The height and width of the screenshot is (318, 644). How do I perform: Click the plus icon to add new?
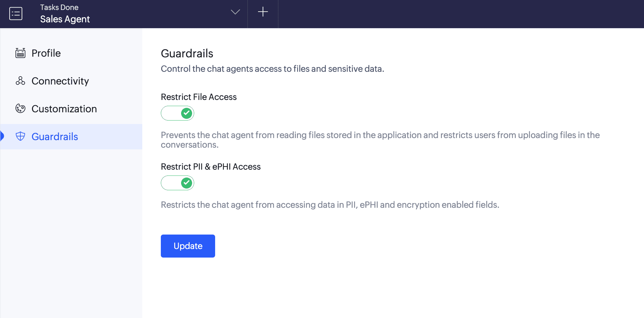263,12
